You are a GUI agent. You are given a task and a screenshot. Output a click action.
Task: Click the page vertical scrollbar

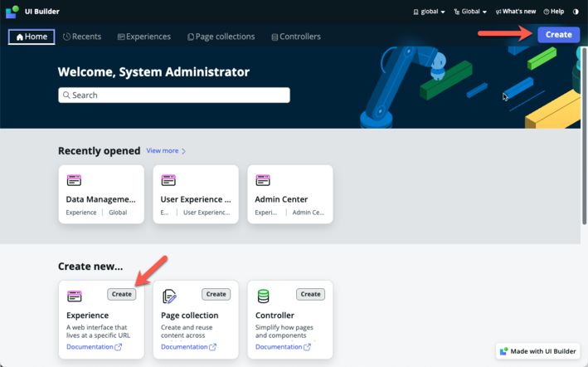click(x=584, y=136)
